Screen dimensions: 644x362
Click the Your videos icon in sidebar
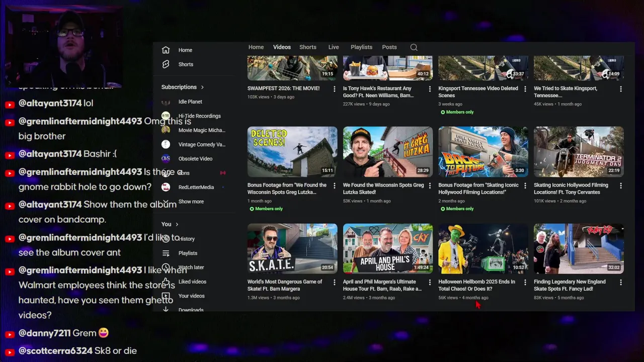point(166,296)
